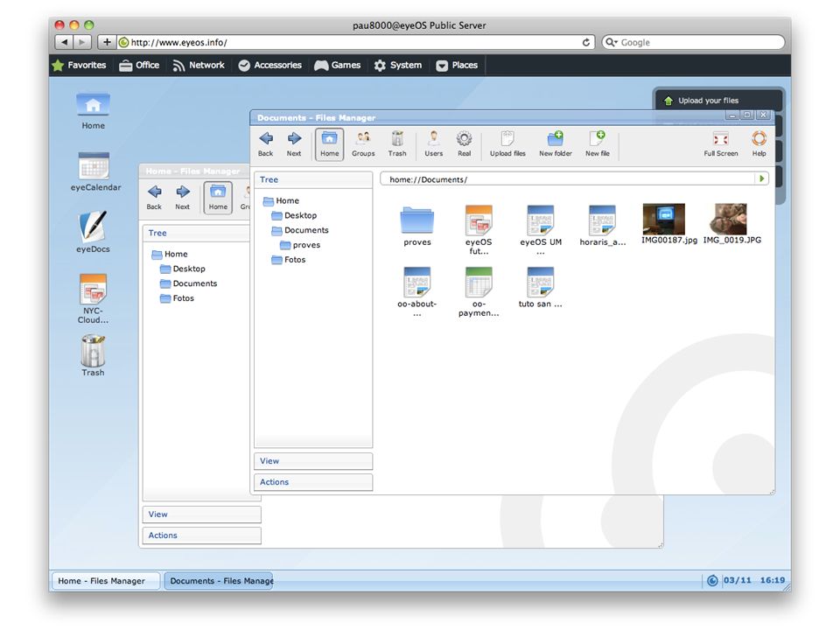
Task: Open the System menu
Action: coord(397,66)
